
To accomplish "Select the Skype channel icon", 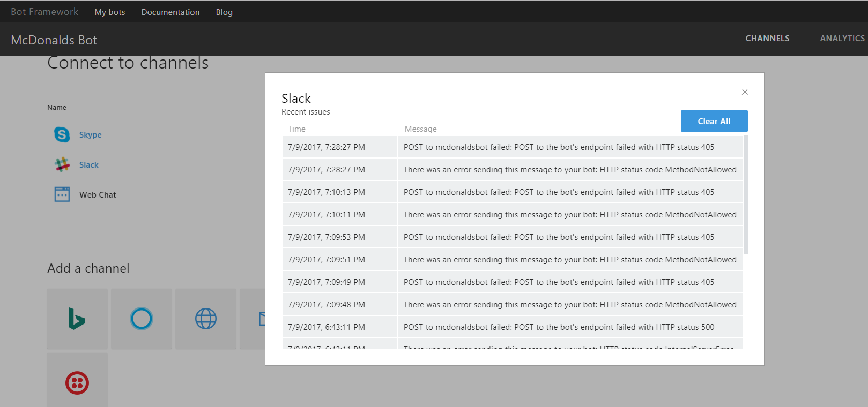I will pos(62,134).
